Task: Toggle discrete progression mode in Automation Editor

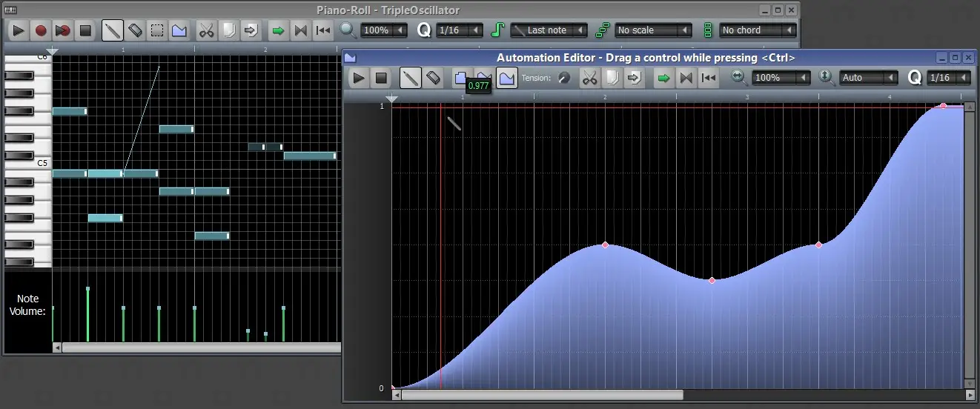Action: point(460,78)
